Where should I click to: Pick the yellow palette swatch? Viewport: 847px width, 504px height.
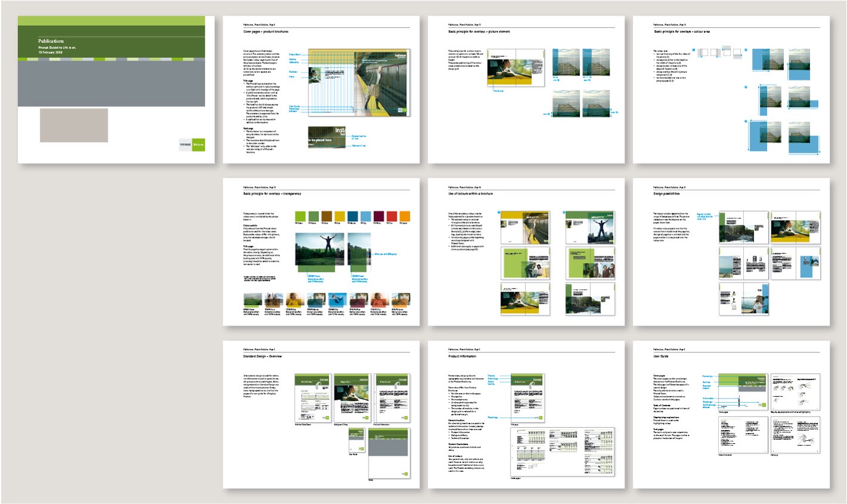click(340, 216)
